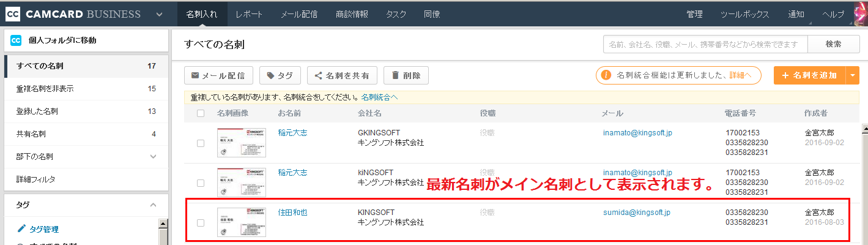
Task: Open the レポート tab
Action: (250, 14)
